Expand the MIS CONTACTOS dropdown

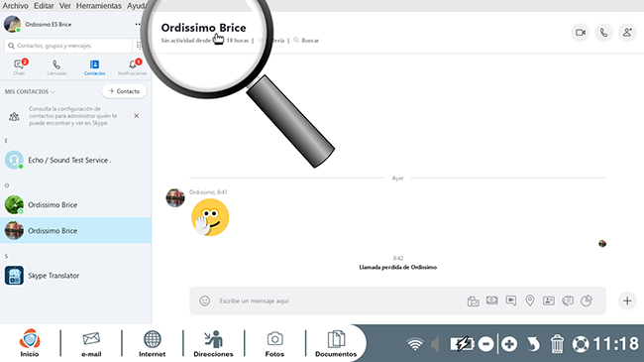point(30,91)
